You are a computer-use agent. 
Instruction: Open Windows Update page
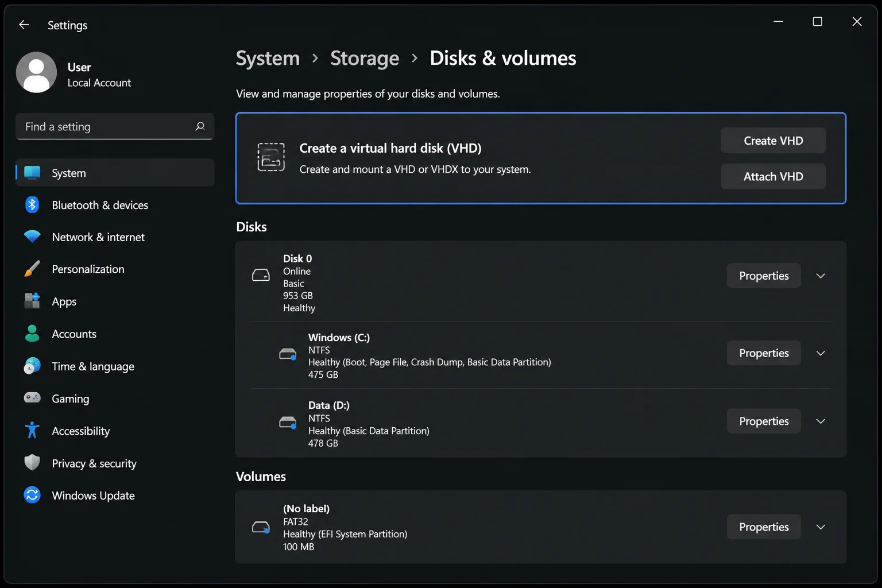click(x=115, y=495)
